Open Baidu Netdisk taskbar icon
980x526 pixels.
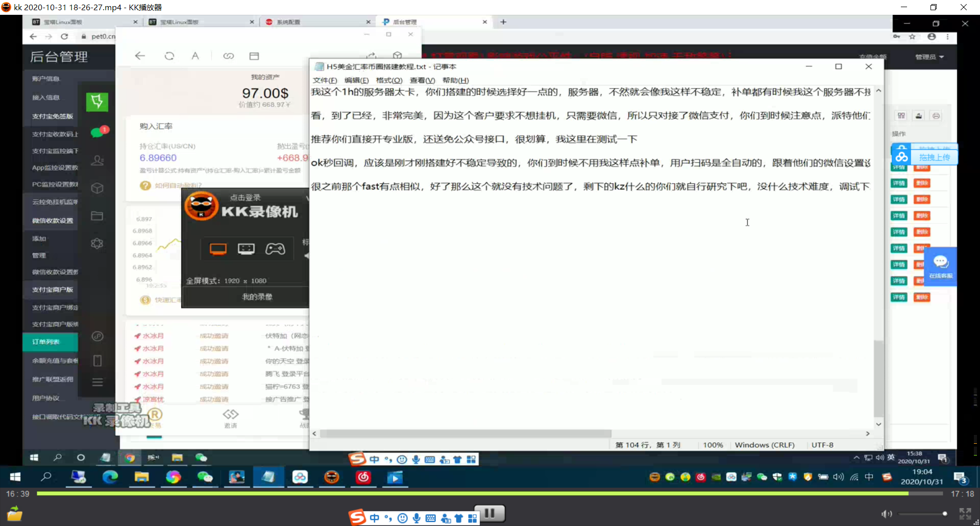click(300, 477)
